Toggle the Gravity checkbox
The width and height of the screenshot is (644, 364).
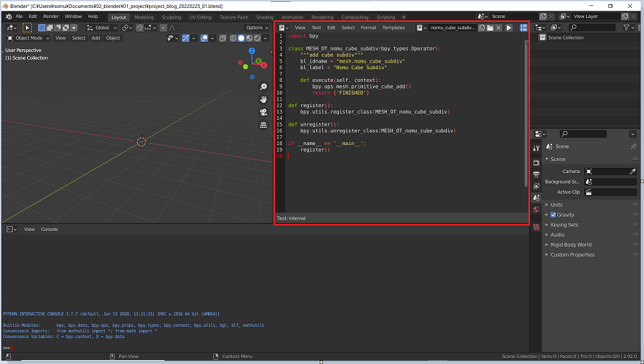tap(553, 215)
